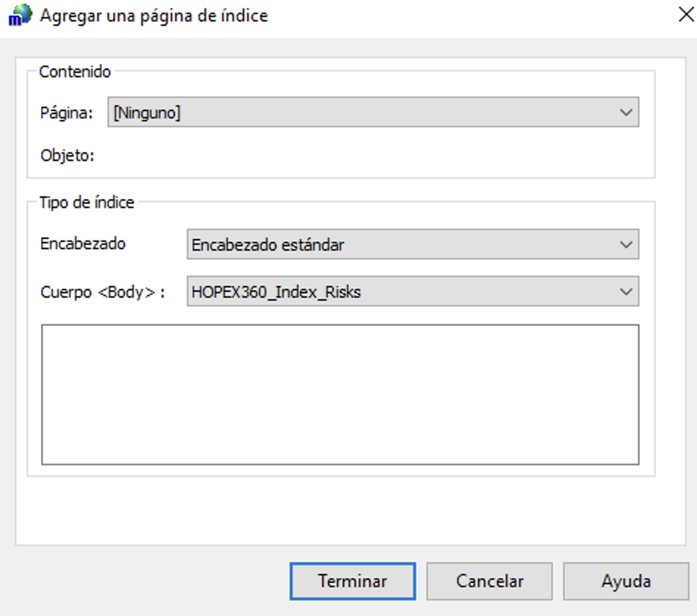Viewport: 697px width, 616px height.
Task: Click the Encabezado label
Action: tap(82, 243)
